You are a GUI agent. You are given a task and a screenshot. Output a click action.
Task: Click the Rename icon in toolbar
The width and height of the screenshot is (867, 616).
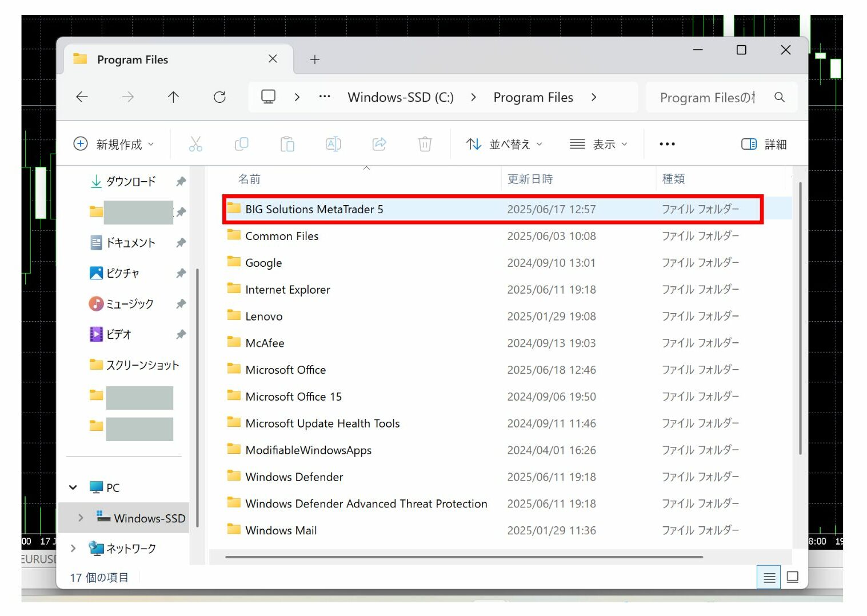[333, 144]
